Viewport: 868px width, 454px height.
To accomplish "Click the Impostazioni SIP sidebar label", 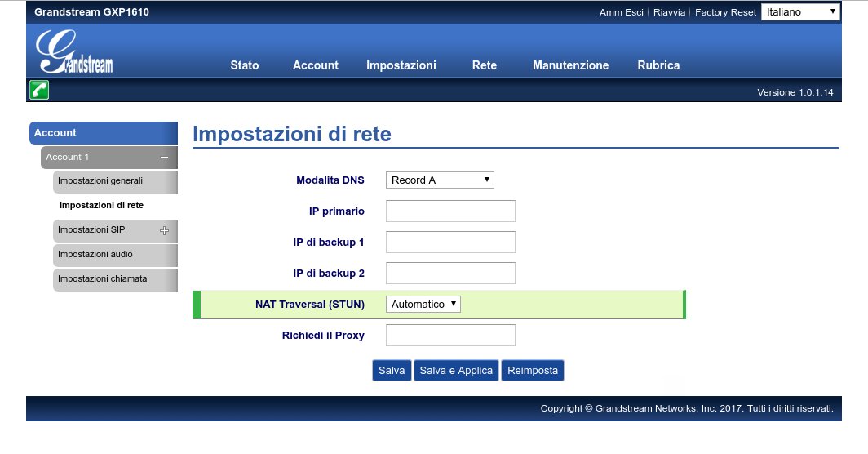I will [91, 229].
